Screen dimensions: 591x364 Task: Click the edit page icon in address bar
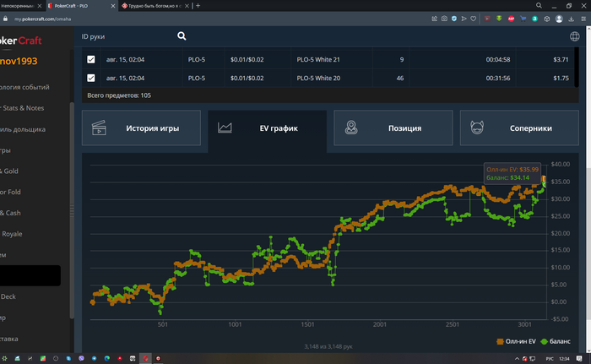click(x=435, y=19)
